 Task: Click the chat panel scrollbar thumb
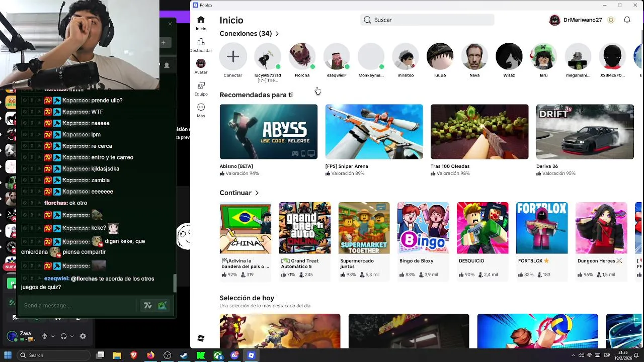(x=175, y=283)
